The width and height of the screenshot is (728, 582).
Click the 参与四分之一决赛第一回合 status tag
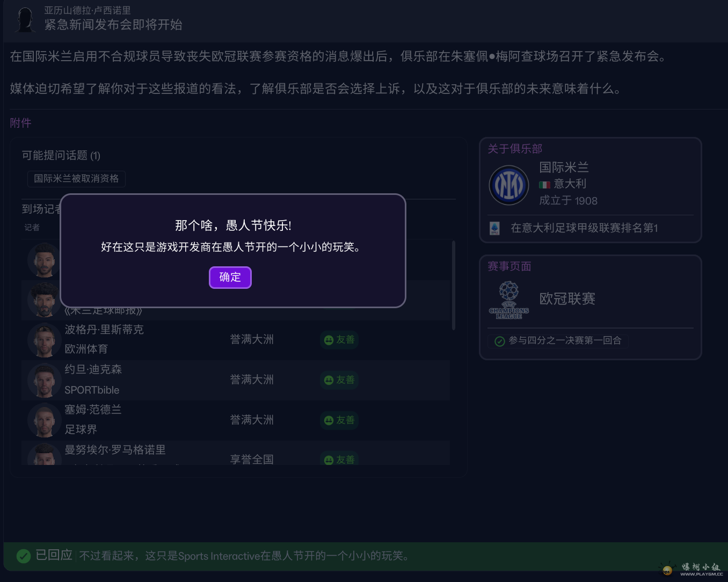[564, 341]
